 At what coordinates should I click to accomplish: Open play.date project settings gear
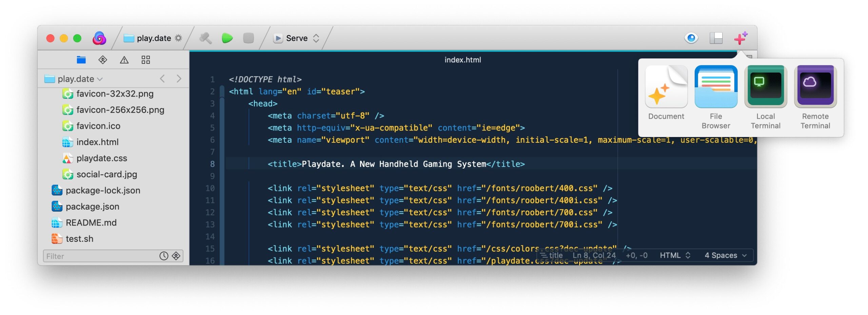pyautogui.click(x=178, y=38)
